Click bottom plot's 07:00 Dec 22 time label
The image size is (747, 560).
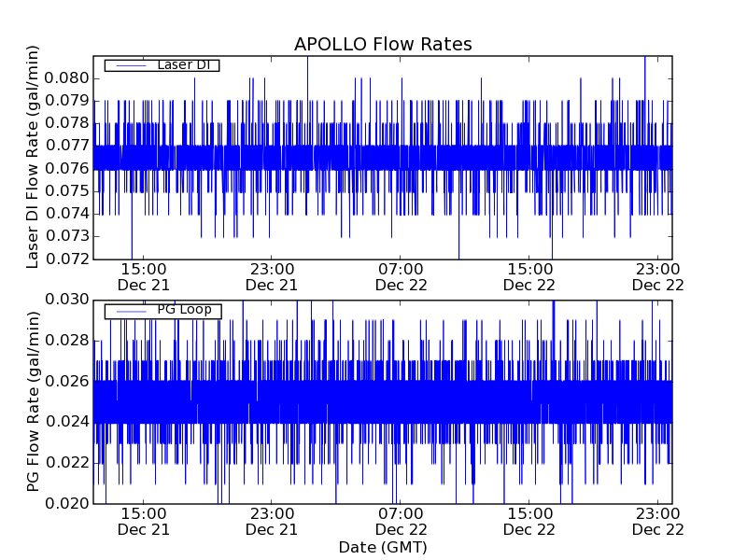[x=401, y=521]
